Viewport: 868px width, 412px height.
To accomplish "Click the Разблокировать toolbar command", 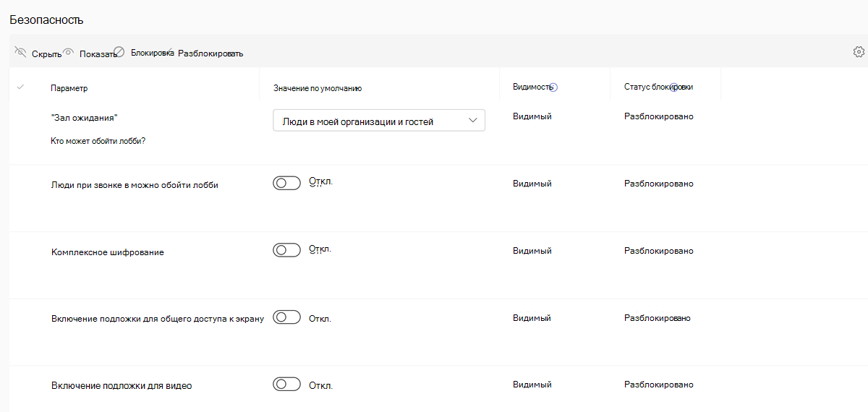I will (x=210, y=53).
